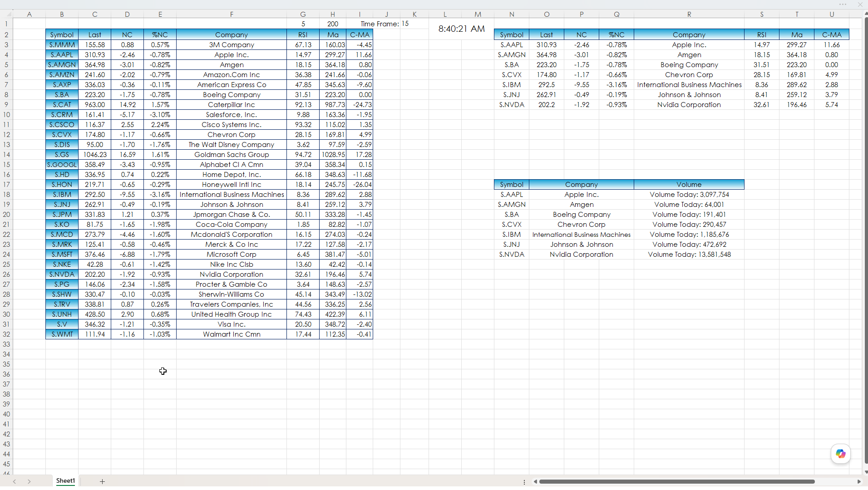Image resolution: width=868 pixels, height=490 pixels.
Task: Select the Sheet1 tab
Action: click(x=65, y=481)
